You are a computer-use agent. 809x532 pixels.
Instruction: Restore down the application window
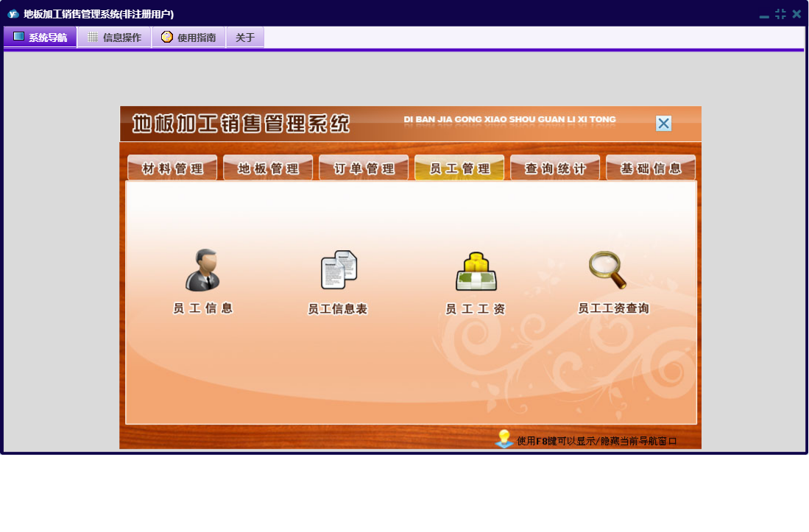coord(780,14)
